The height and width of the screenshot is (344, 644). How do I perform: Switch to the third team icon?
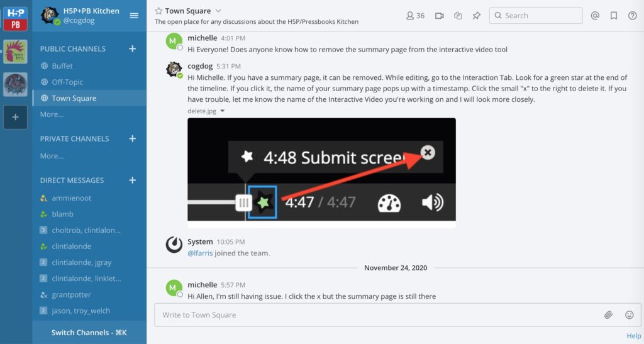[15, 84]
